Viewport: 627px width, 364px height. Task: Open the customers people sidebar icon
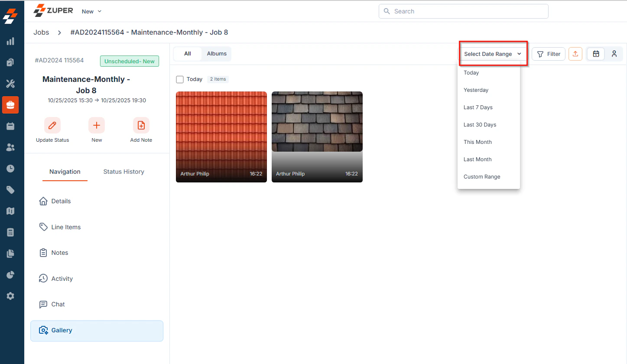10,147
